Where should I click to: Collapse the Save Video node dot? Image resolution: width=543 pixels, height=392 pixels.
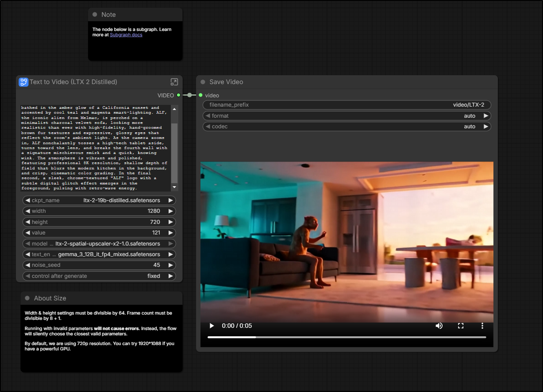pos(203,82)
